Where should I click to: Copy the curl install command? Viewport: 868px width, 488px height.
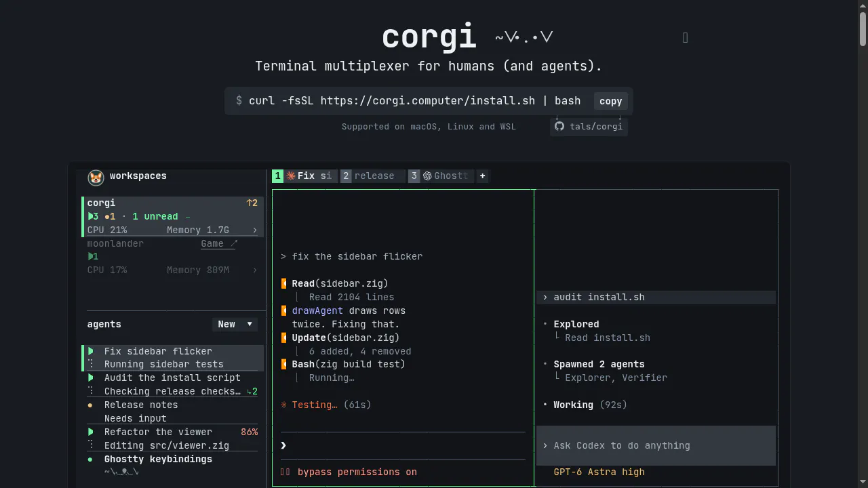pos(610,101)
